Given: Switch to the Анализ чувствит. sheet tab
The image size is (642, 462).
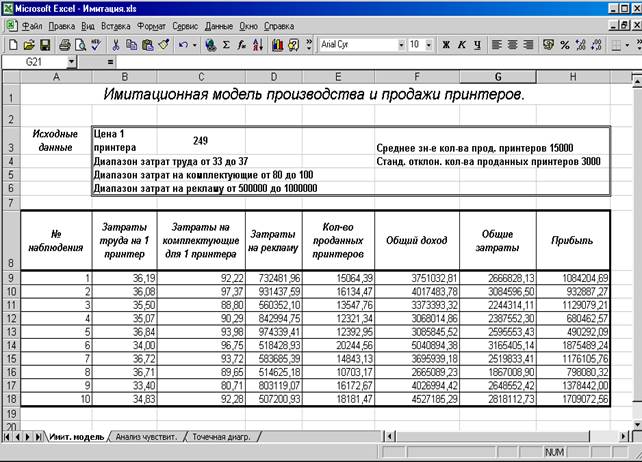Looking at the screenshot, I should [146, 437].
